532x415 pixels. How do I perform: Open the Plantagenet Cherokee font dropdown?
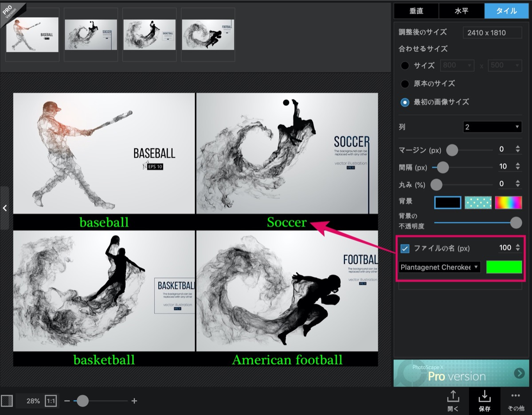click(439, 267)
